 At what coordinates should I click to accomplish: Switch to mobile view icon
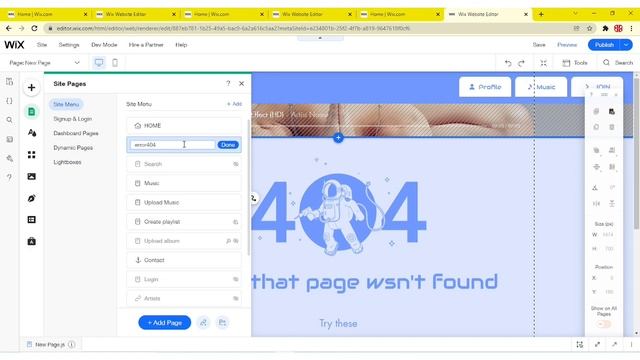coord(115,62)
